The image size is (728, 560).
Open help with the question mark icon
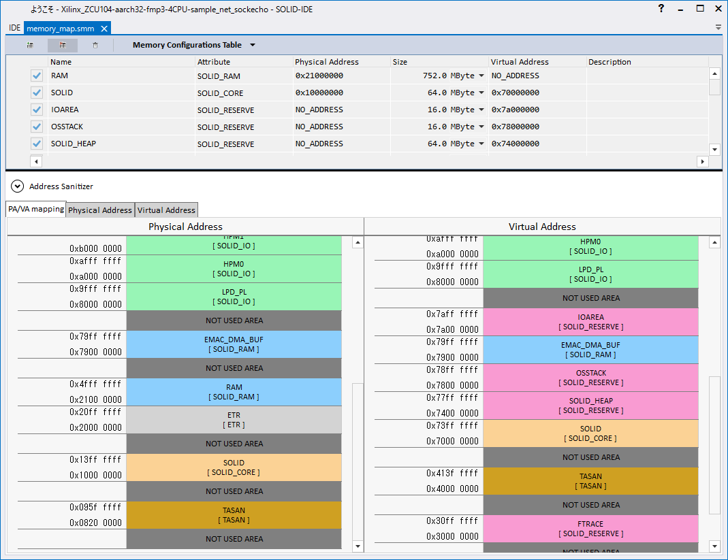pos(661,9)
